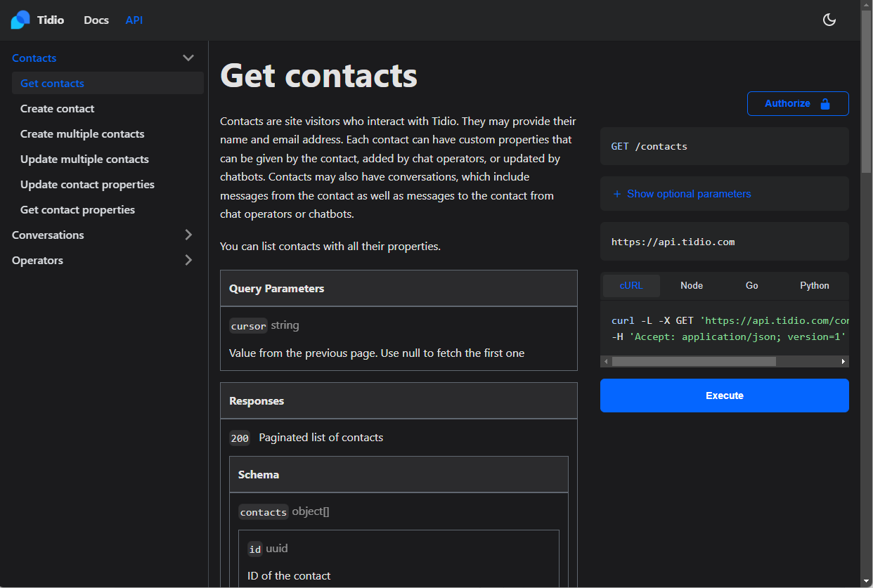Click the lock icon in the Authorize button
The height and width of the screenshot is (588, 873).
click(825, 103)
